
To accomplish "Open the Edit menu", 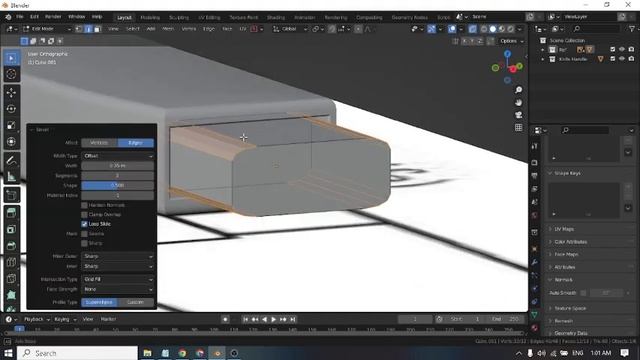I will 34,17.
